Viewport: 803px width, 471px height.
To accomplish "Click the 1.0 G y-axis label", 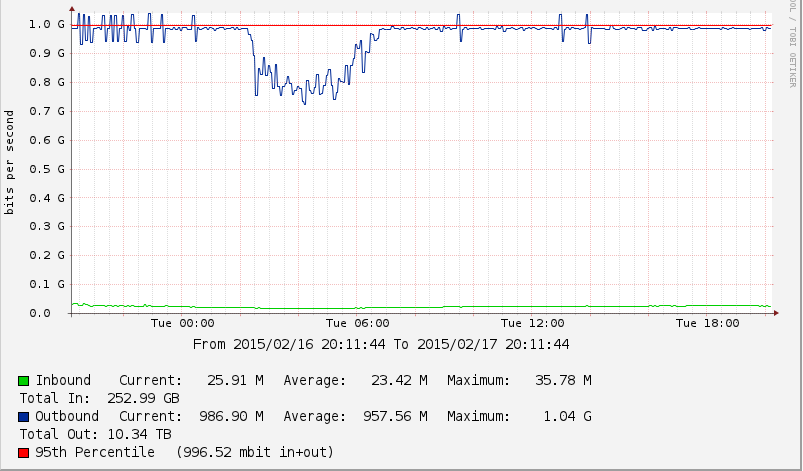I will coord(47,24).
